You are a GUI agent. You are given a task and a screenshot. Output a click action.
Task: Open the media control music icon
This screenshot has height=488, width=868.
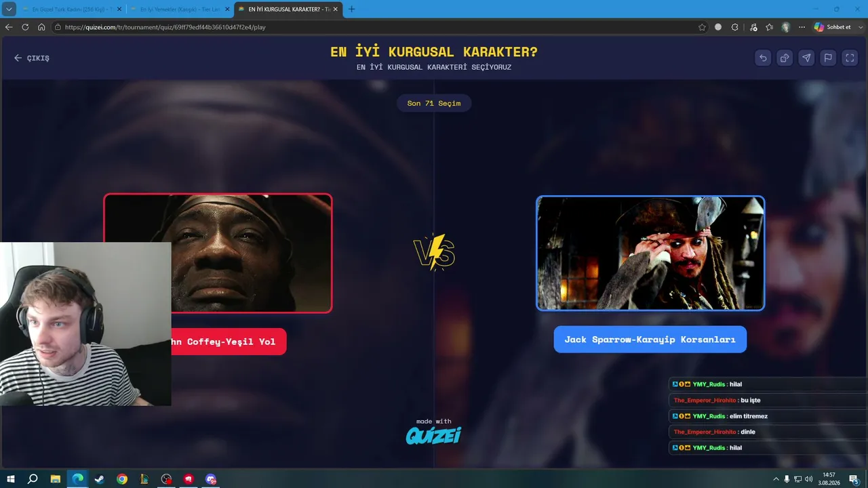pyautogui.click(x=753, y=27)
